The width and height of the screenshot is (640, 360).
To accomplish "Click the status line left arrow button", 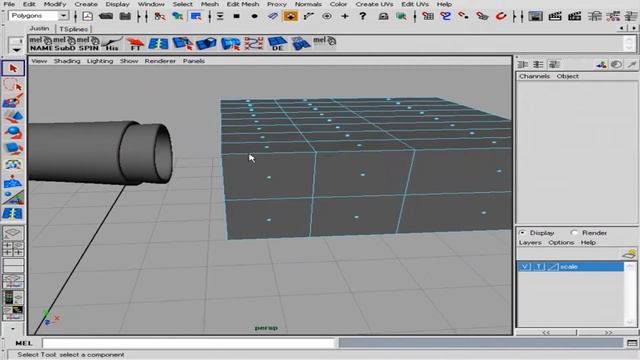I will point(621,28).
